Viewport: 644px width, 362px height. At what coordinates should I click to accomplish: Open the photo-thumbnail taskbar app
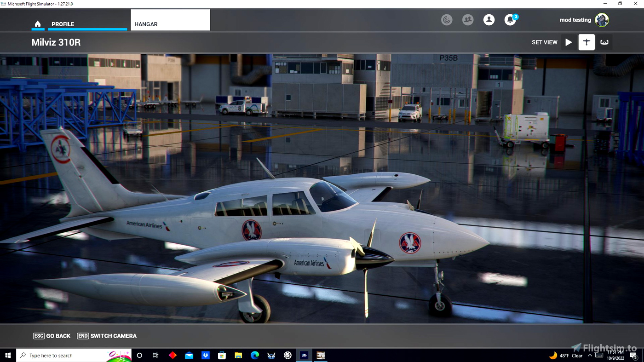(321, 355)
